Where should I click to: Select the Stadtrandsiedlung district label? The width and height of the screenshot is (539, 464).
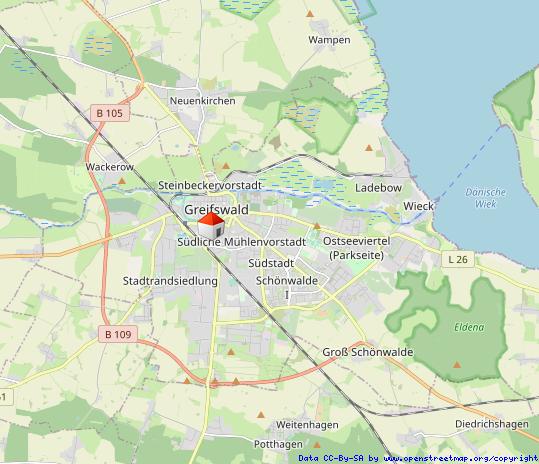[x=170, y=281]
